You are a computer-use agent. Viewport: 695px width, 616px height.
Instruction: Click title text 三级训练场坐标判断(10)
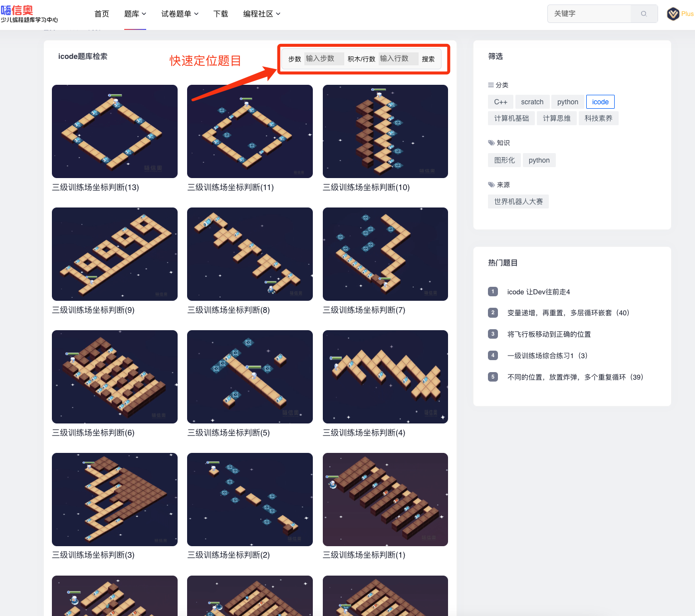pyautogui.click(x=366, y=188)
